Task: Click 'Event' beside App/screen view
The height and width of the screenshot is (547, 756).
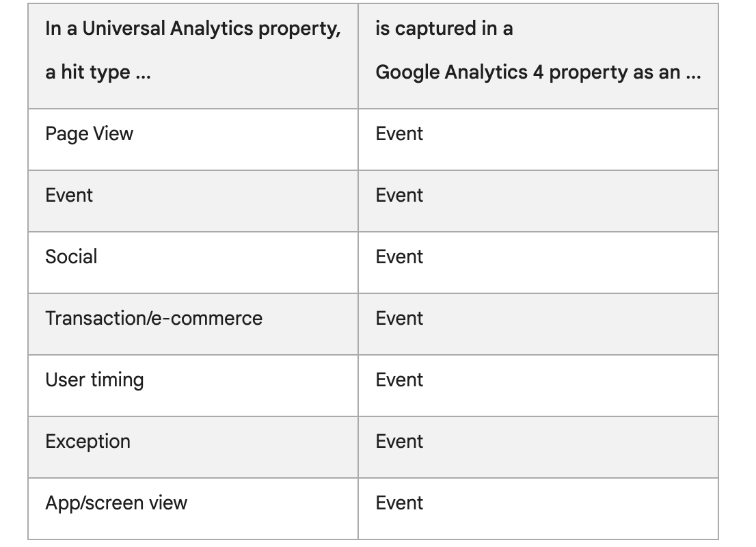Action: tap(399, 503)
